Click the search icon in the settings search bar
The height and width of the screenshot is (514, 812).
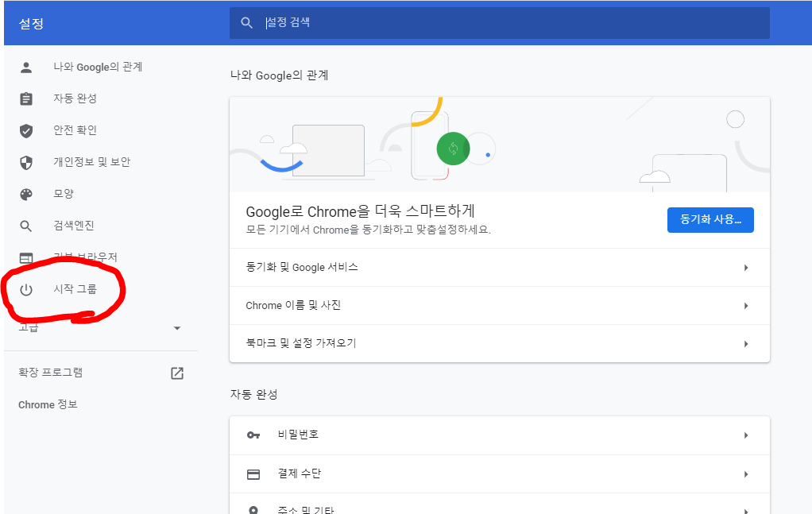coord(246,23)
